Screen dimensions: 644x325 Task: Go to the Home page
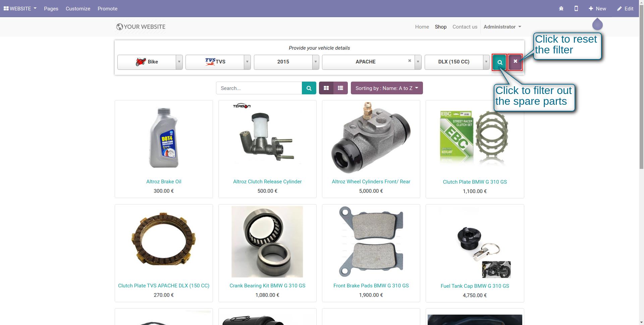click(x=422, y=27)
